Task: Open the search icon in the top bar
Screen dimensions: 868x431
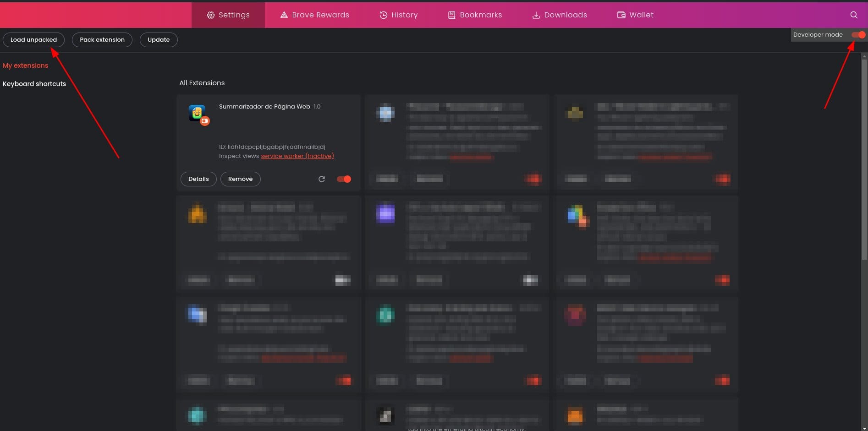Action: coord(854,15)
